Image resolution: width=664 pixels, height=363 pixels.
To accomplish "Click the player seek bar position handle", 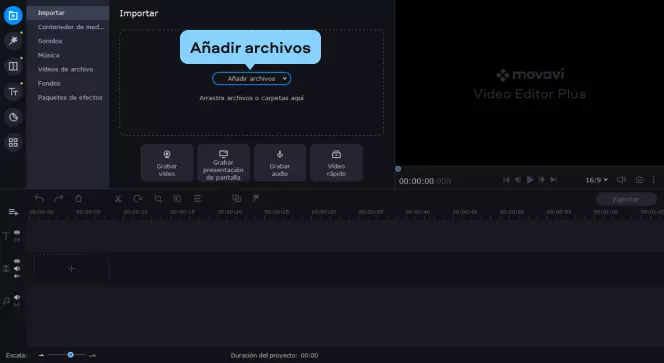I will tap(398, 169).
